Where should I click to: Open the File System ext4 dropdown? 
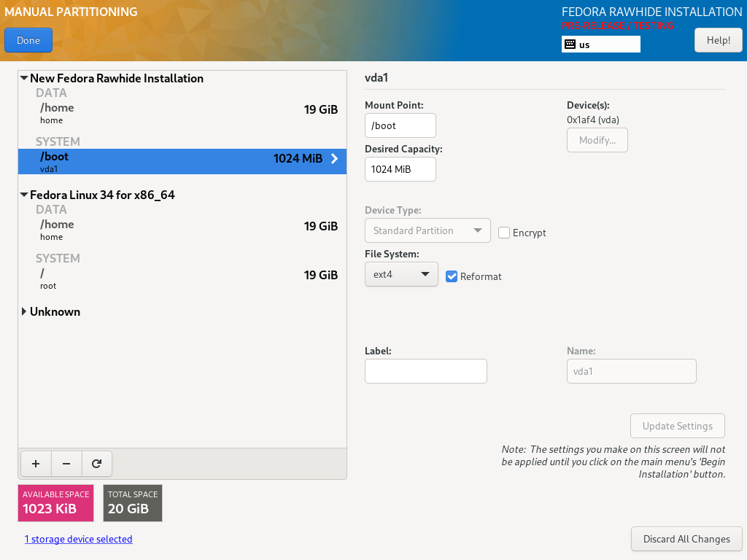click(x=401, y=274)
